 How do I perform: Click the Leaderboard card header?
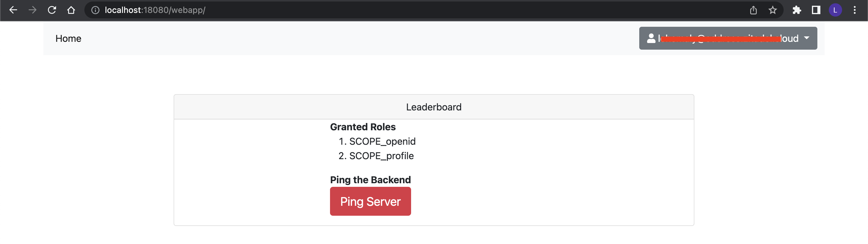(x=434, y=107)
